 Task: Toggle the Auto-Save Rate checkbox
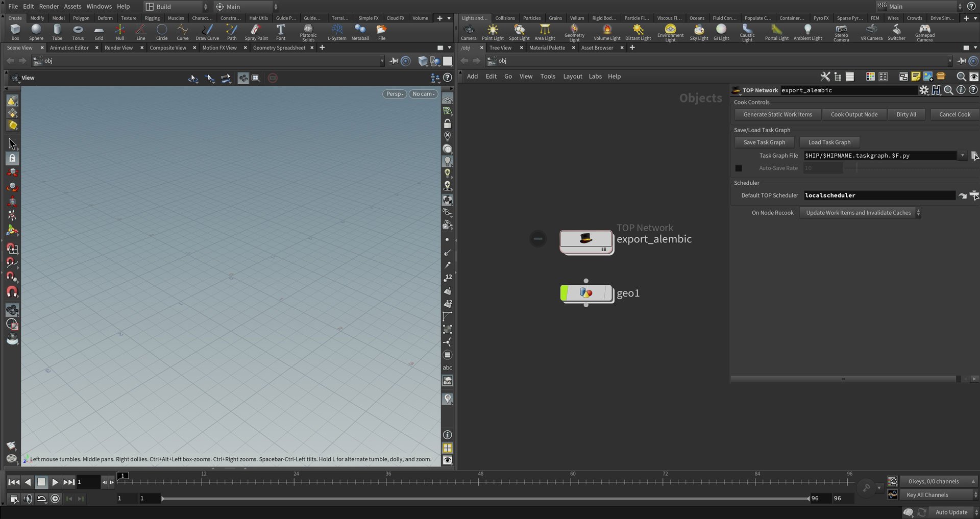pos(739,168)
